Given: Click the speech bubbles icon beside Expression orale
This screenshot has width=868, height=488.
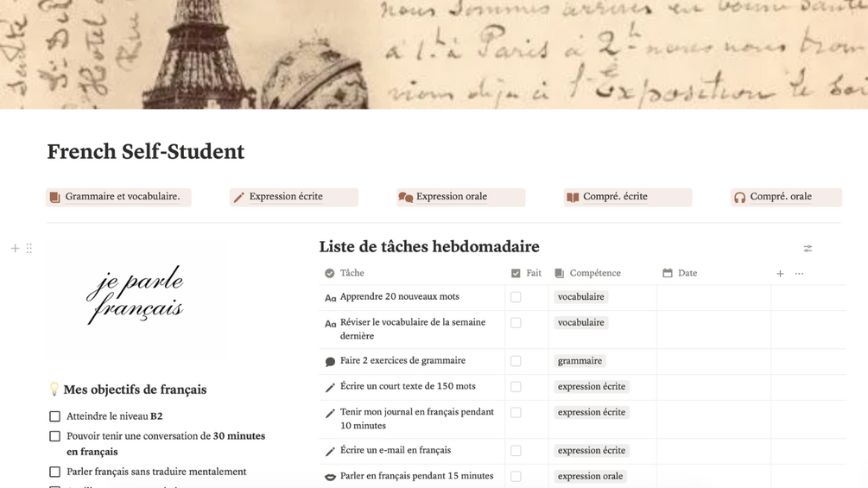Looking at the screenshot, I should [406, 197].
